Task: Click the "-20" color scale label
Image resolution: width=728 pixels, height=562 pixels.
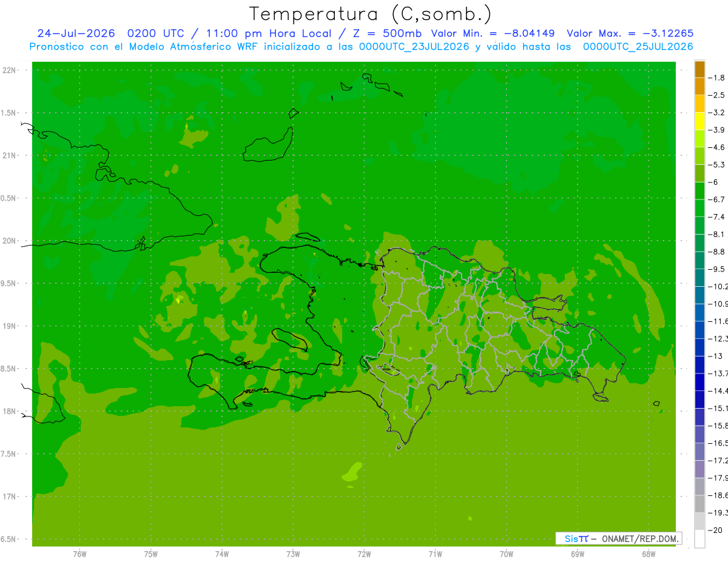Action: point(714,530)
